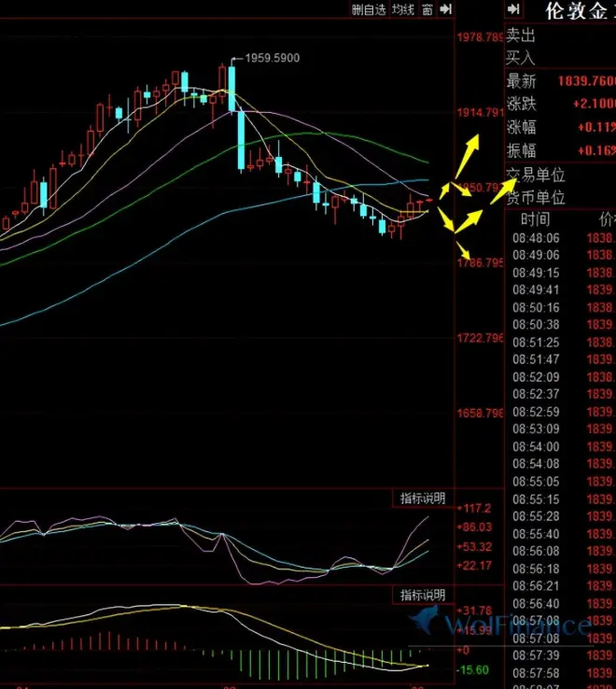Image resolution: width=616 pixels, height=689 pixels.
Task: Select the 08:52:59 tick row
Action: pyautogui.click(x=535, y=412)
